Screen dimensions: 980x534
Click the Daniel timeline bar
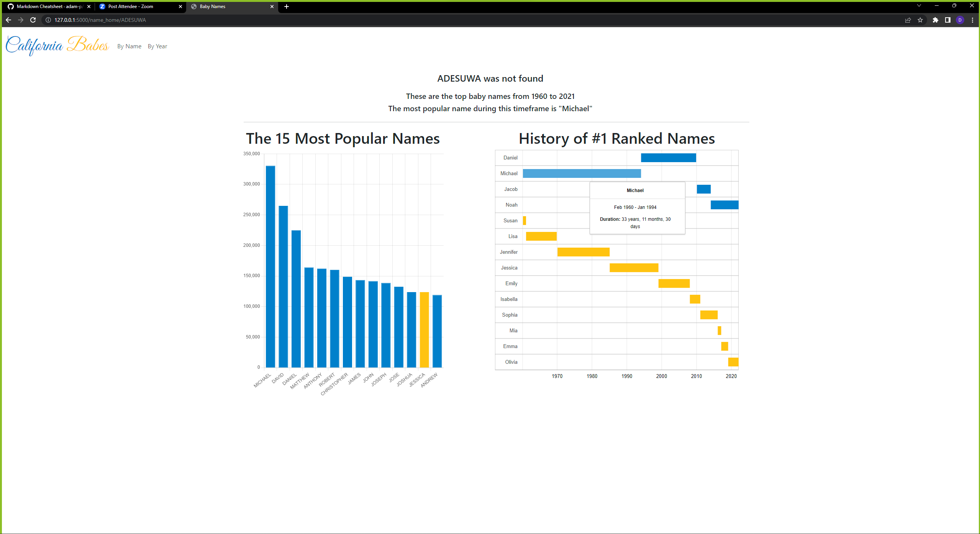[x=669, y=158]
